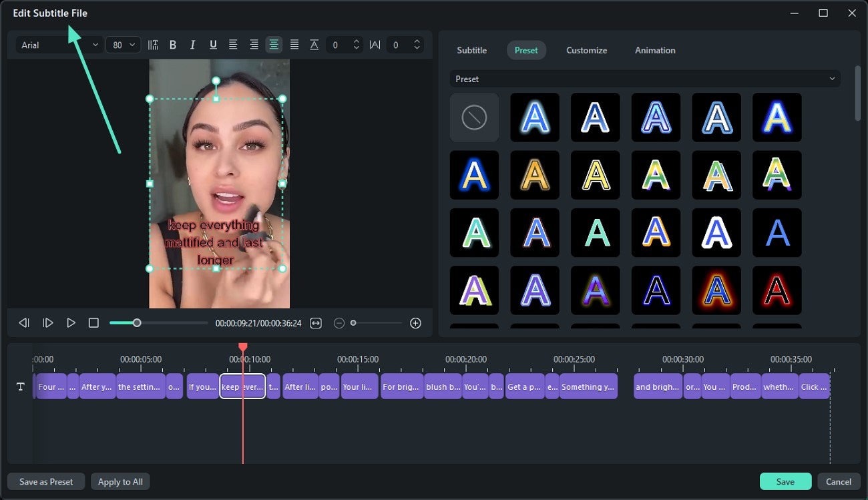Apply the blue A with orange glow preset
This screenshot has height=500, width=868.
(x=716, y=290)
